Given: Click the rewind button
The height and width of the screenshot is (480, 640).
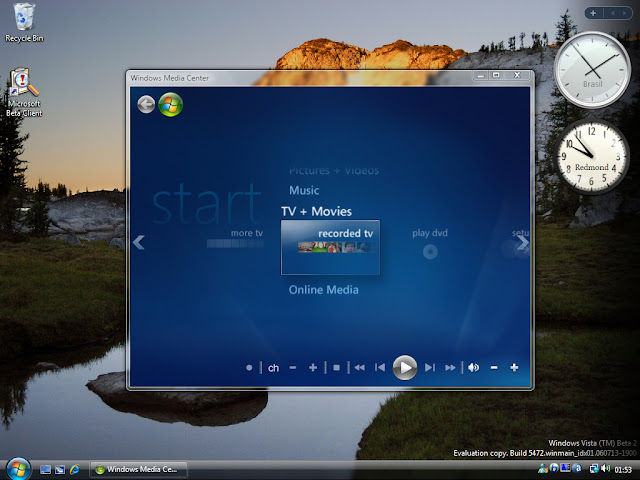Looking at the screenshot, I should 359,368.
